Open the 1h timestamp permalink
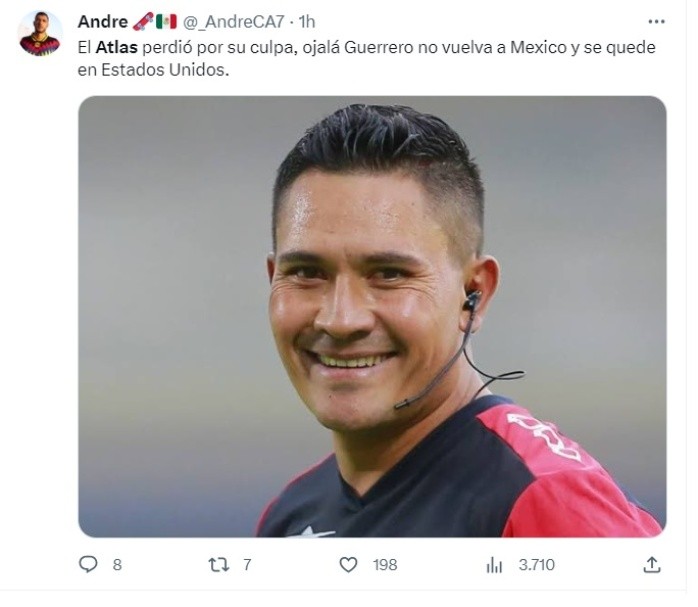 coord(307,21)
